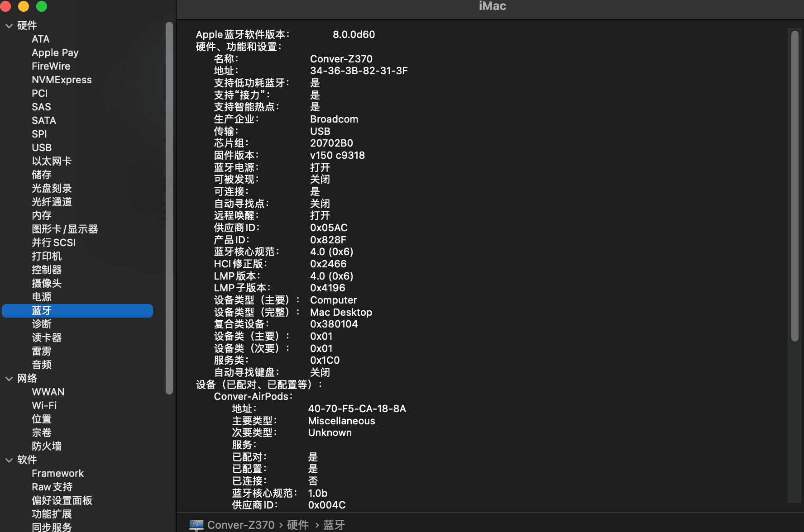The width and height of the screenshot is (804, 532).
Task: Collapse the 软件 section in sidebar
Action: pos(9,460)
